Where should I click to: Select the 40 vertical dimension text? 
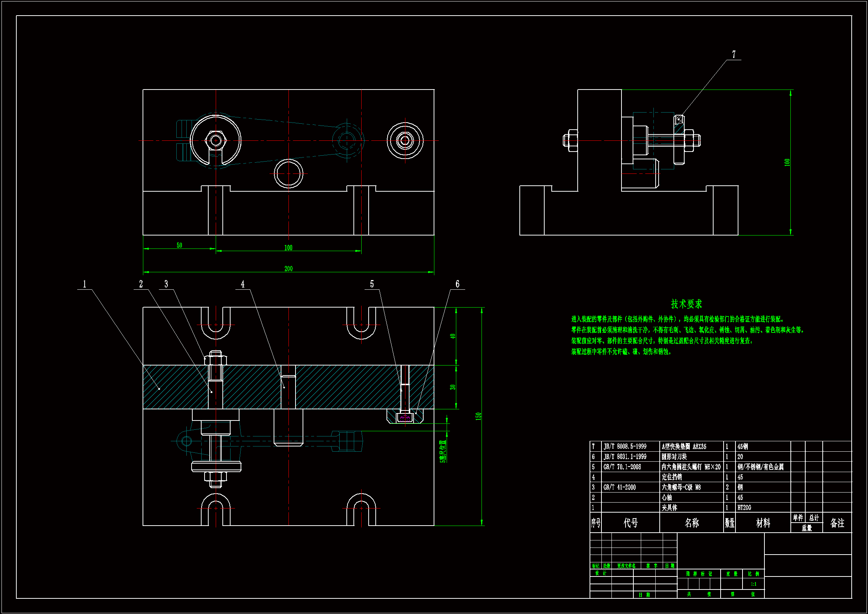coord(453,336)
